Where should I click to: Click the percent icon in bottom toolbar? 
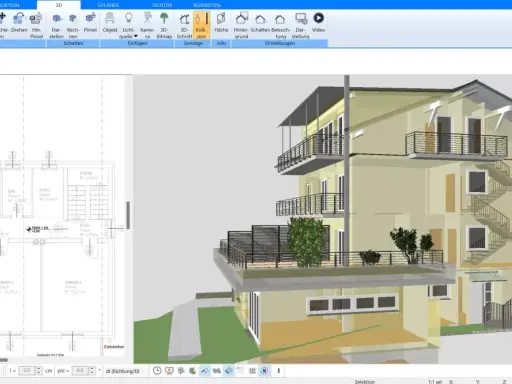coord(217,371)
